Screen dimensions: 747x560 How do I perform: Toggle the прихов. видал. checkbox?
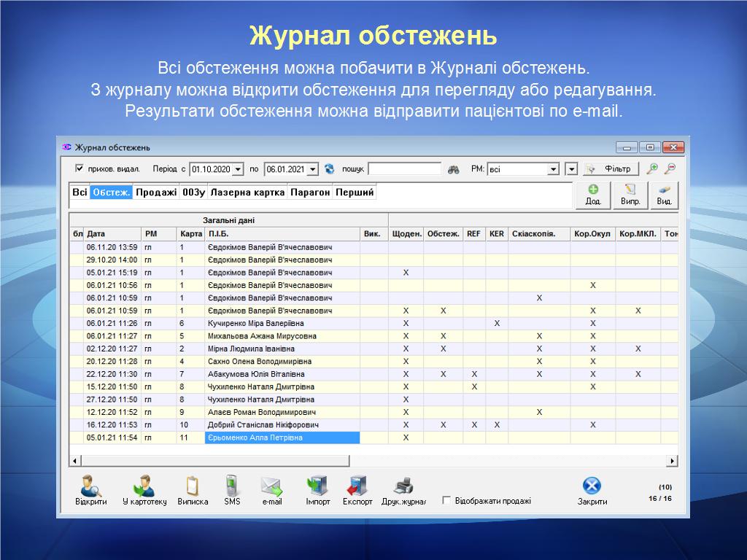tap(80, 168)
